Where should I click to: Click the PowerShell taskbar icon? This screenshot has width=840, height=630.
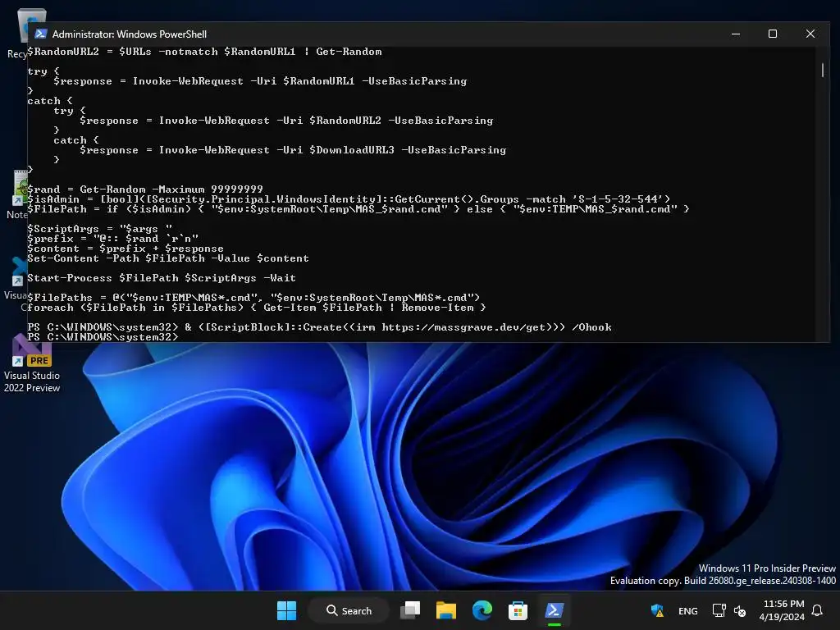[554, 610]
